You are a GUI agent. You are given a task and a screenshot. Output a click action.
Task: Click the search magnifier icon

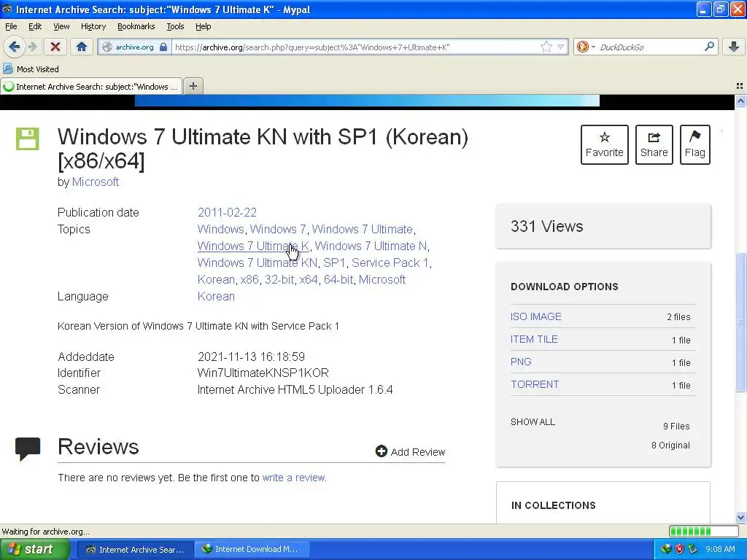pyautogui.click(x=709, y=47)
